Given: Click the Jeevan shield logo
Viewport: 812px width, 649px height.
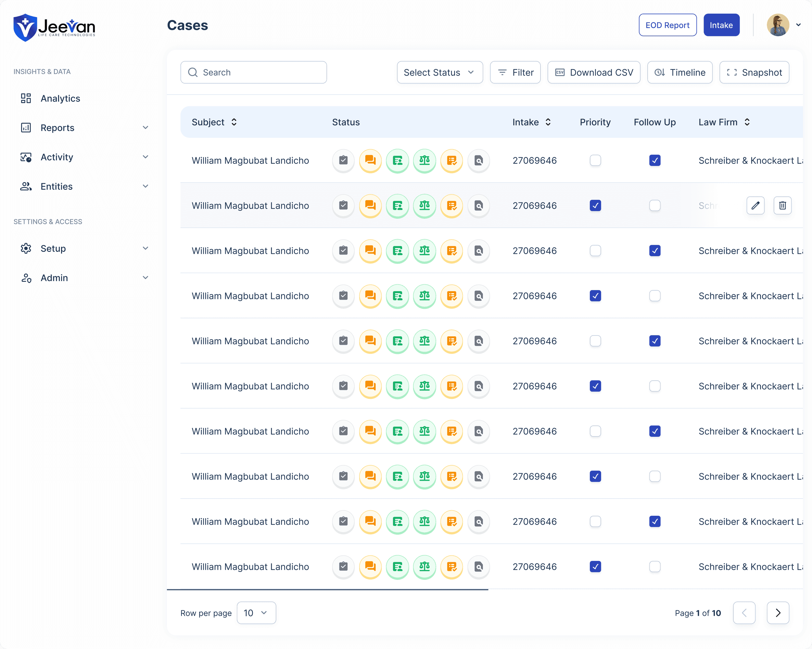Looking at the screenshot, I should click(25, 27).
